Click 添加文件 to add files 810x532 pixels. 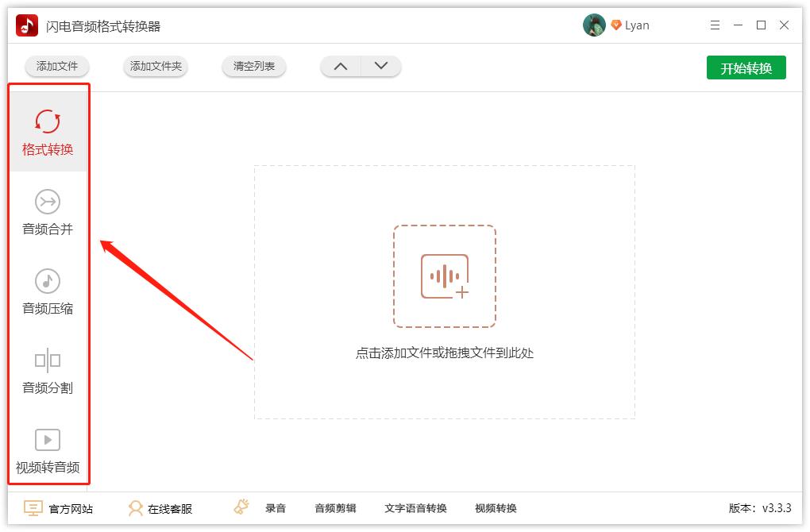(x=56, y=67)
